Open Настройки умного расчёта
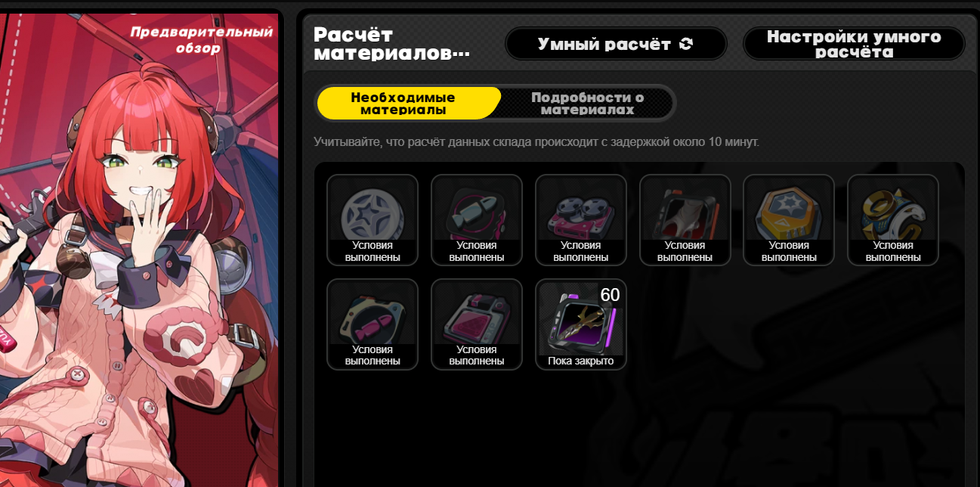 point(854,44)
